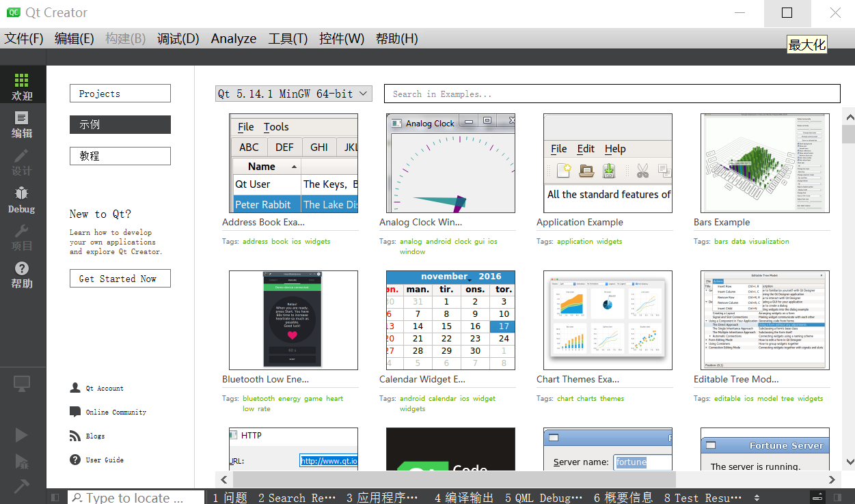Click the Build hammer icon
855x504 pixels.
pyautogui.click(x=22, y=486)
